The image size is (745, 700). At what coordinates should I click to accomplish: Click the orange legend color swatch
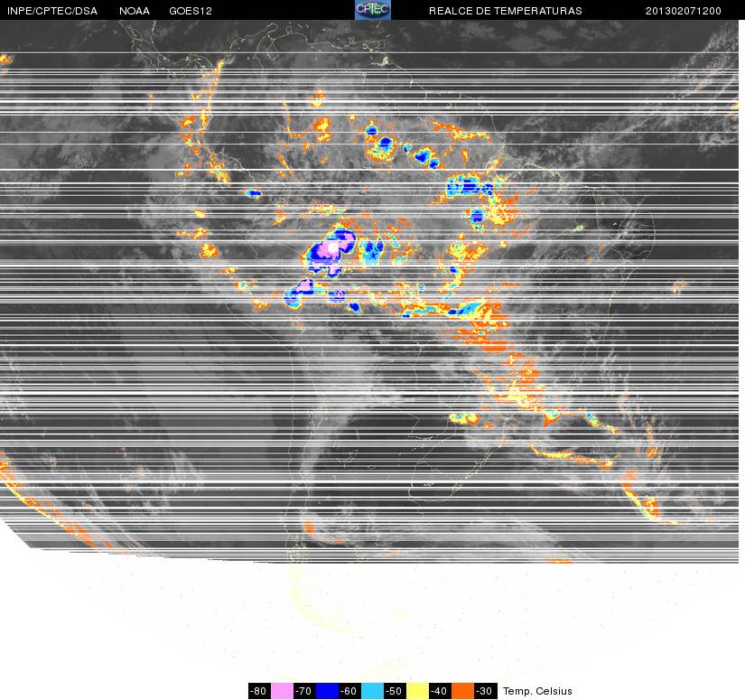point(462,691)
